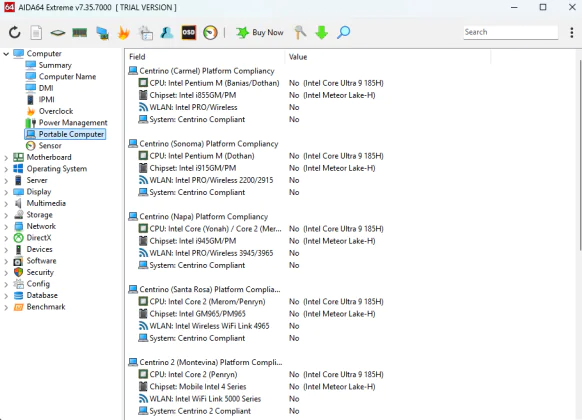
Task: Open the computer audit calendar icon
Action: (146, 33)
